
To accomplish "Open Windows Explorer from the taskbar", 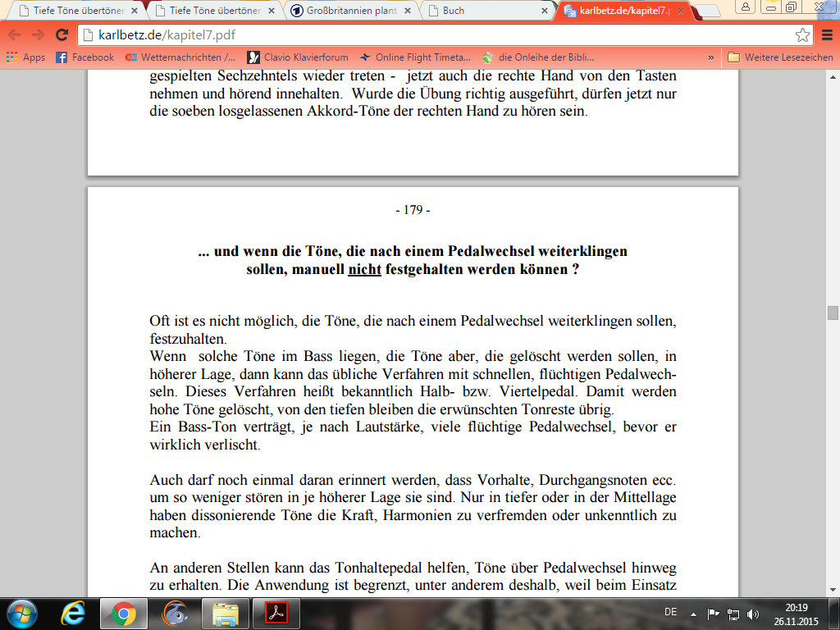I will click(226, 614).
